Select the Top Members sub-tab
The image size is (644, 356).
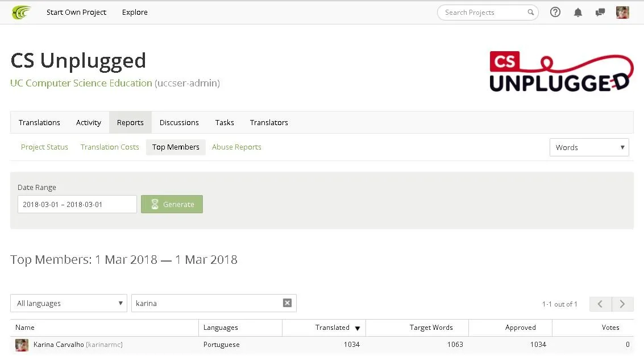(x=176, y=147)
